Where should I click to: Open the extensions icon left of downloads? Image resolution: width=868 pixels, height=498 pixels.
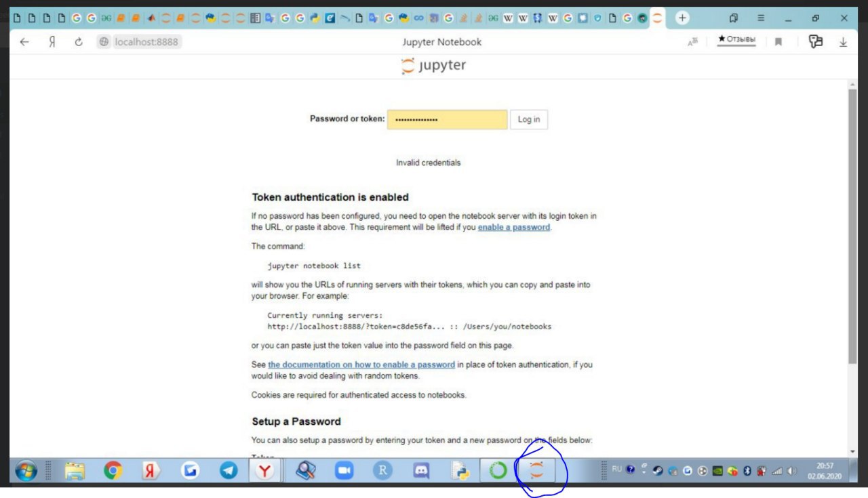(815, 41)
